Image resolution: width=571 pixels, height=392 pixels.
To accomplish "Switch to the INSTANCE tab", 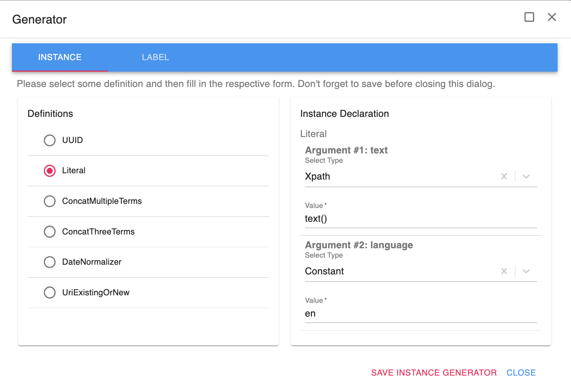I will [60, 57].
